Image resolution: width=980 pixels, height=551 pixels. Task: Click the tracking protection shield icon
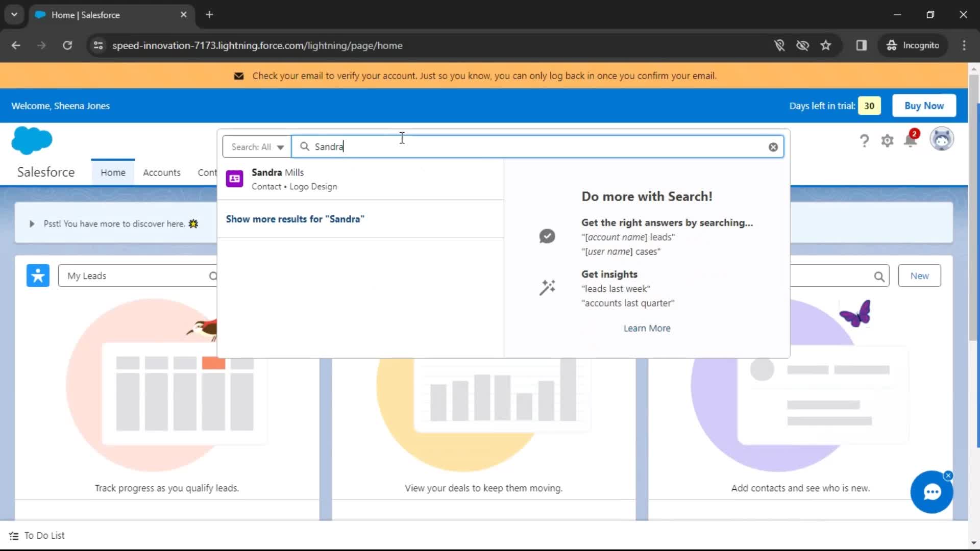(779, 45)
